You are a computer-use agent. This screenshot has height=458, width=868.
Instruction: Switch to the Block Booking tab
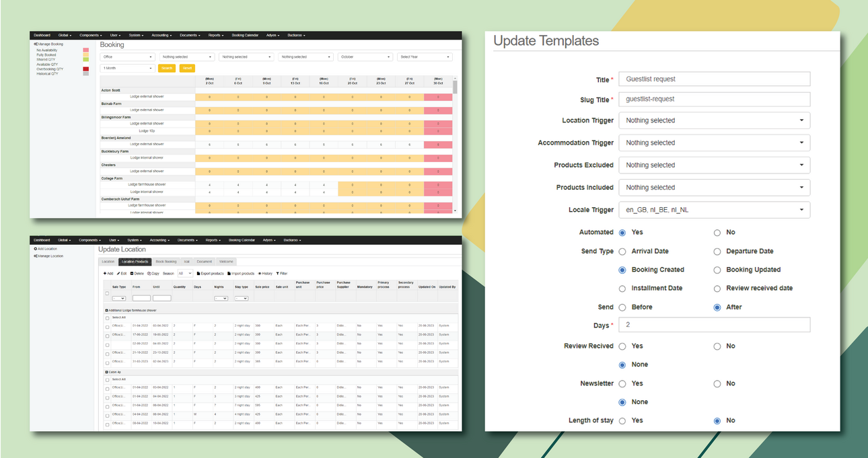pos(166,262)
